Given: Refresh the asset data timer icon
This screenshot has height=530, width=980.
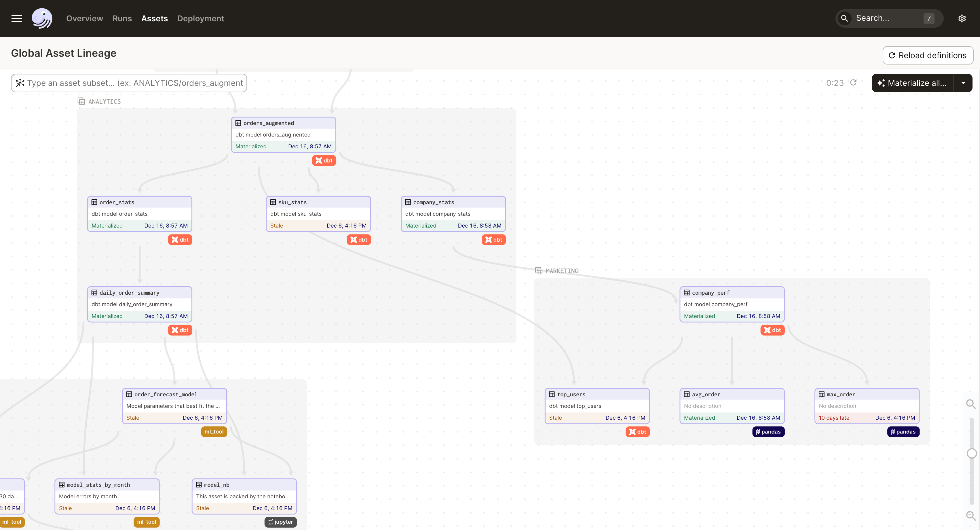Looking at the screenshot, I should [853, 83].
